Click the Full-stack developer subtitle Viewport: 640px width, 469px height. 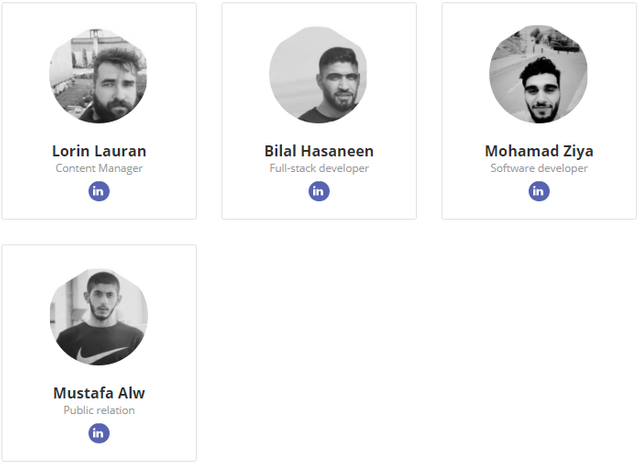319,168
